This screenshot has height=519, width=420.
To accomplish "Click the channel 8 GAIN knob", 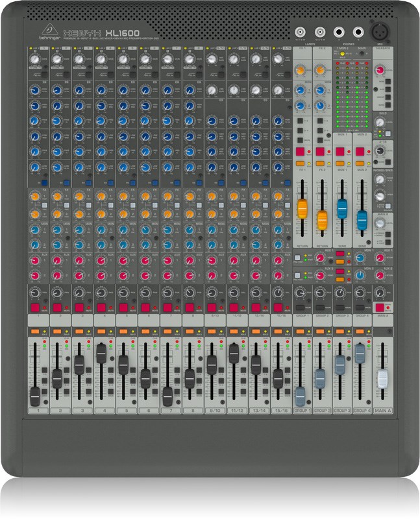I will point(189,59).
